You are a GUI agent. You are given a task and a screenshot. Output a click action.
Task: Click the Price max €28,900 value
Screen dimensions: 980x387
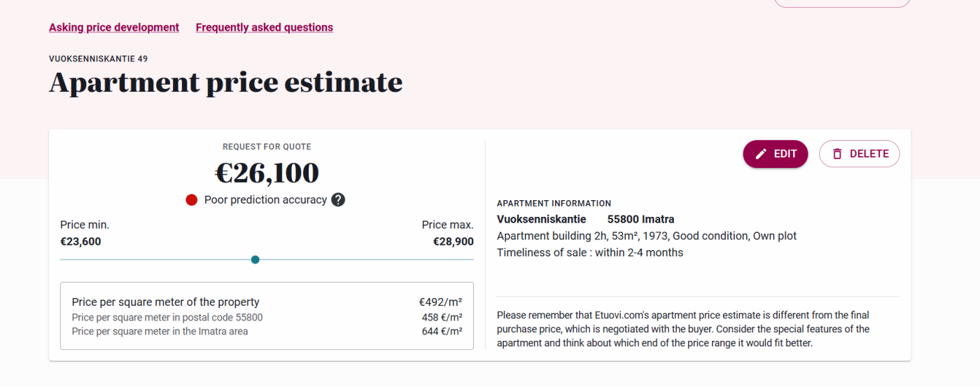454,241
